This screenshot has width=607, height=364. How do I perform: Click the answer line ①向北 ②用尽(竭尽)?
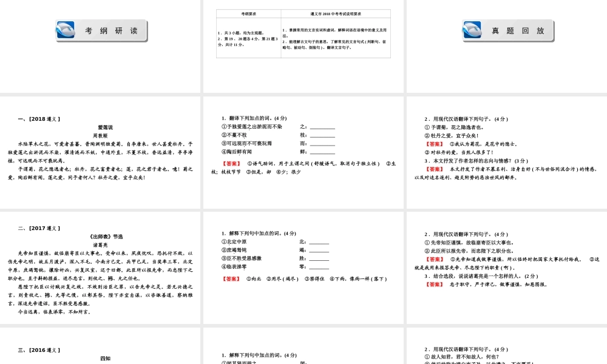pyautogui.click(x=304, y=279)
